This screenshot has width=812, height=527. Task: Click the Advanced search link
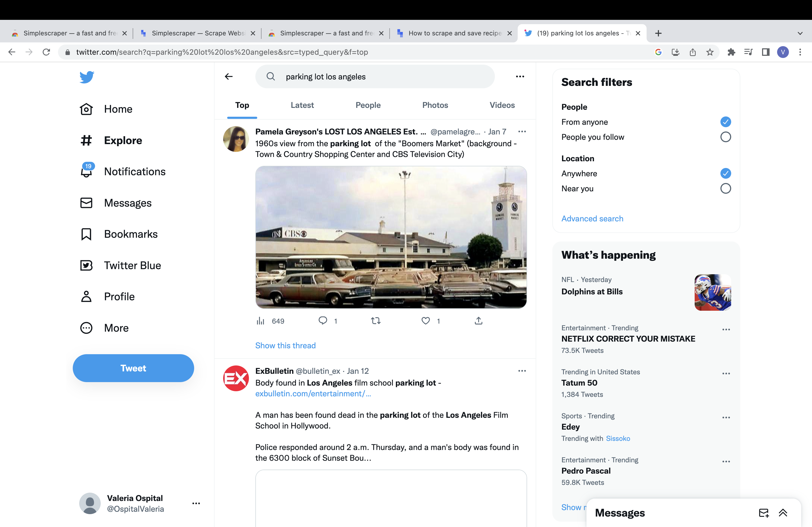(592, 218)
